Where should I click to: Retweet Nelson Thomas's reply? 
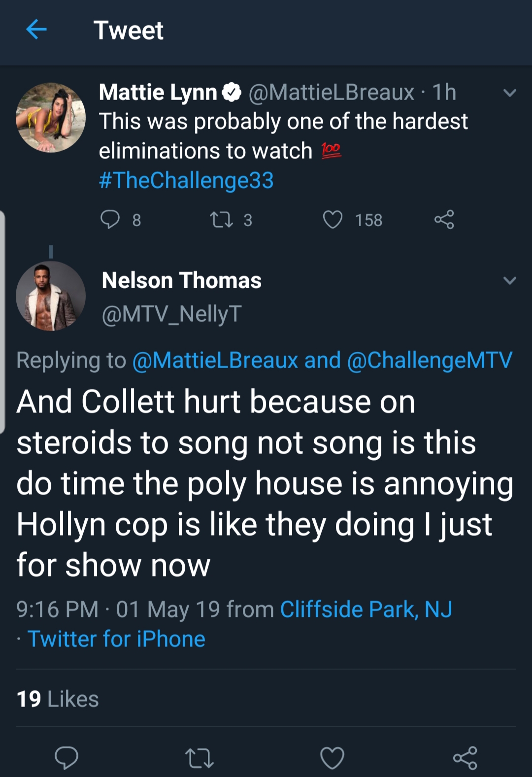click(199, 758)
